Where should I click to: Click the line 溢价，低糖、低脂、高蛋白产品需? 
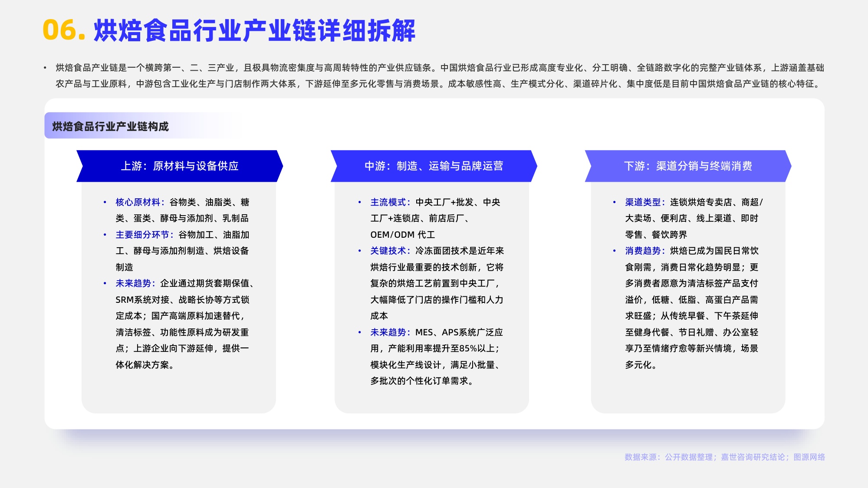[x=692, y=300]
